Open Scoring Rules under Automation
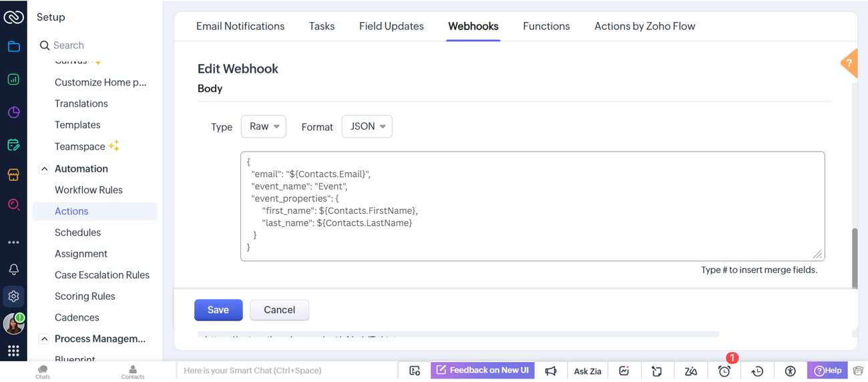Screen dimensions: 868x382 [x=85, y=297]
